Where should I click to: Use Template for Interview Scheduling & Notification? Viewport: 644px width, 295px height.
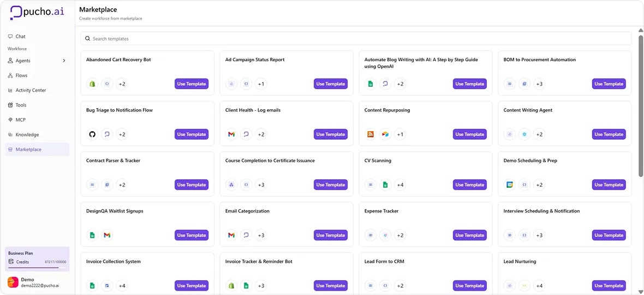point(609,235)
